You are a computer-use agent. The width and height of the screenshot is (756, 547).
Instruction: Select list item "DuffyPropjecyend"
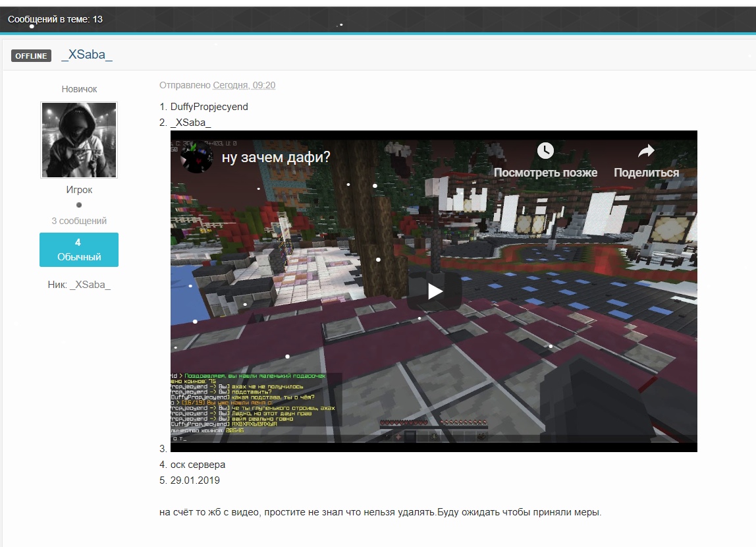coord(209,107)
